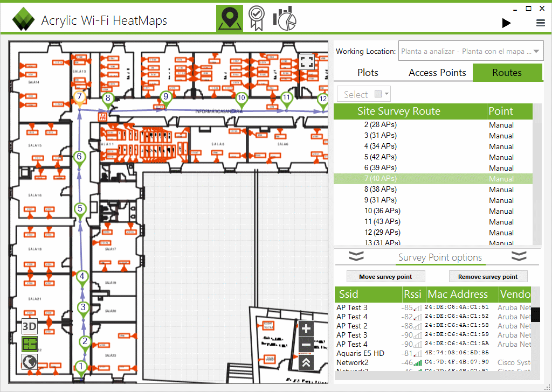Click the double-chevron up map button
This screenshot has height=392, width=552.
pos(306,362)
